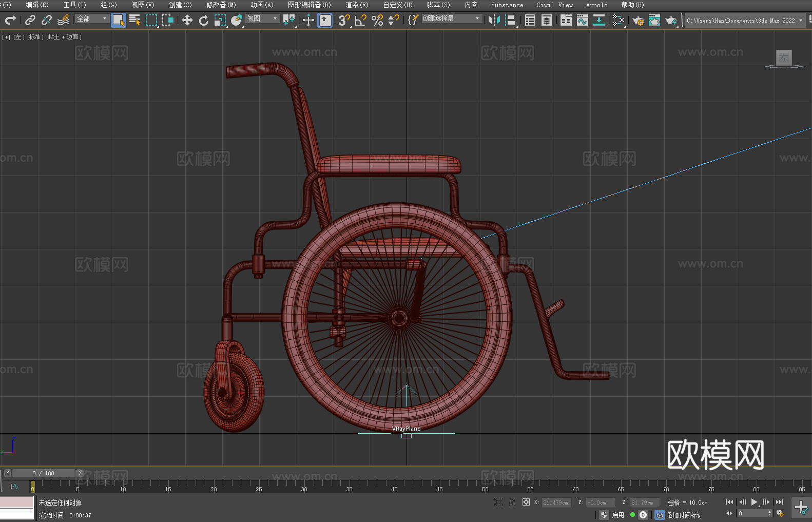Open the Arnold menu
Viewport: 812px width, 522px height.
coord(596,5)
